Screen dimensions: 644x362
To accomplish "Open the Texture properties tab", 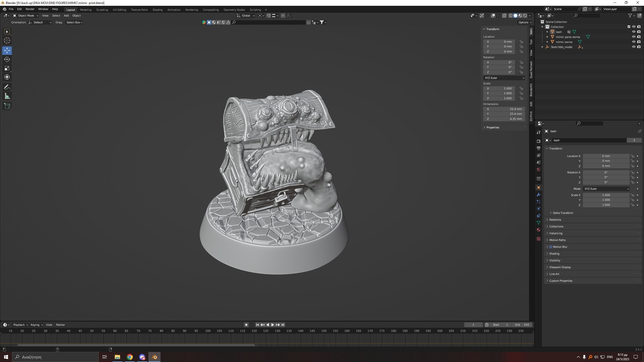I will [538, 239].
